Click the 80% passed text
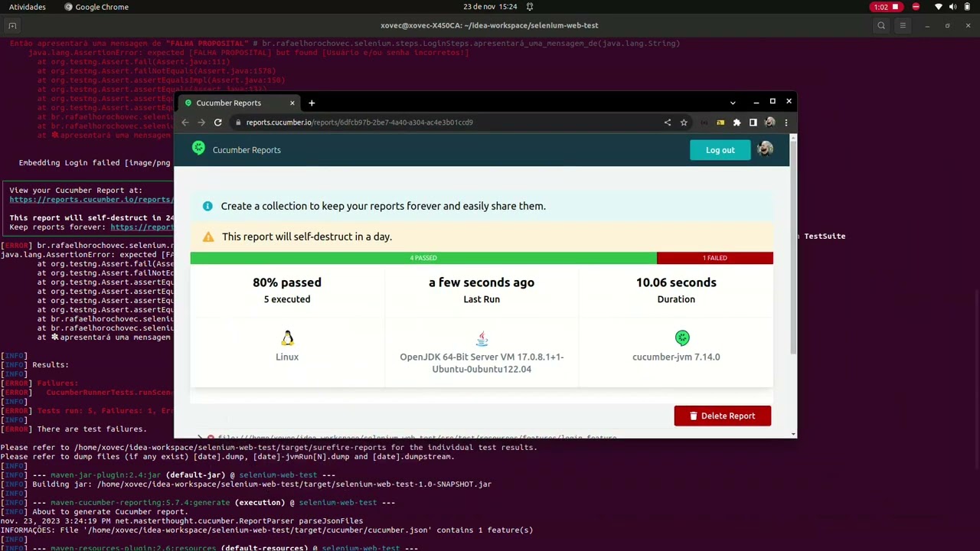Screen dimensions: 980x551 (x=287, y=282)
